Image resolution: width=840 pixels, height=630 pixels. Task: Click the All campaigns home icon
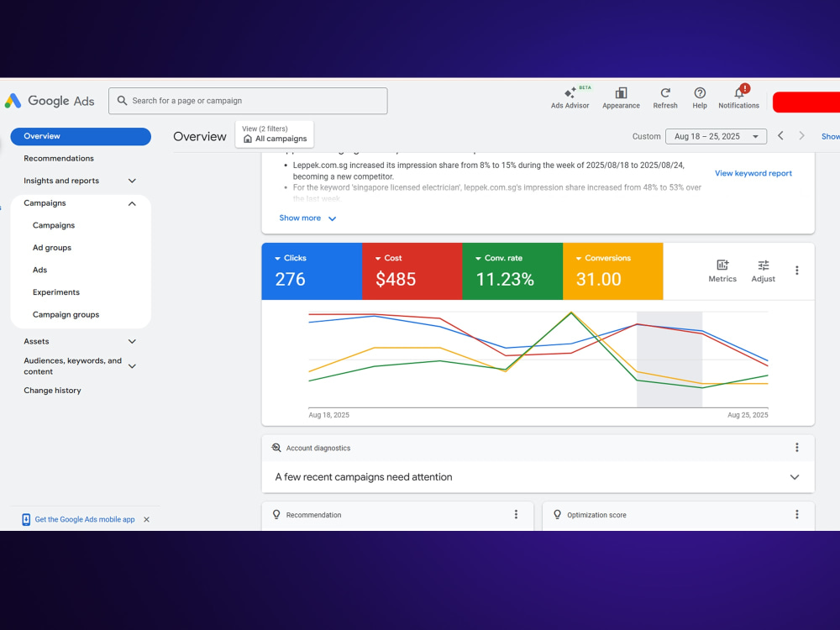[x=248, y=139]
